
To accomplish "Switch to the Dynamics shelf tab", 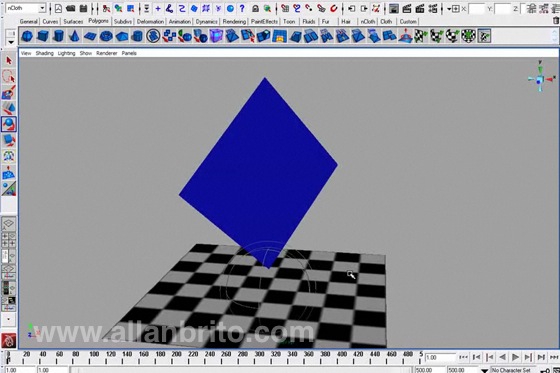I will (206, 21).
